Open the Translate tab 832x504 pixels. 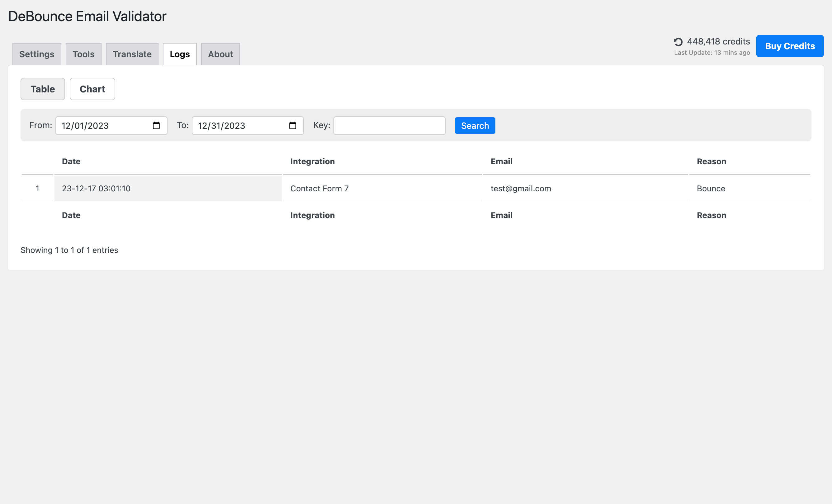click(x=132, y=54)
